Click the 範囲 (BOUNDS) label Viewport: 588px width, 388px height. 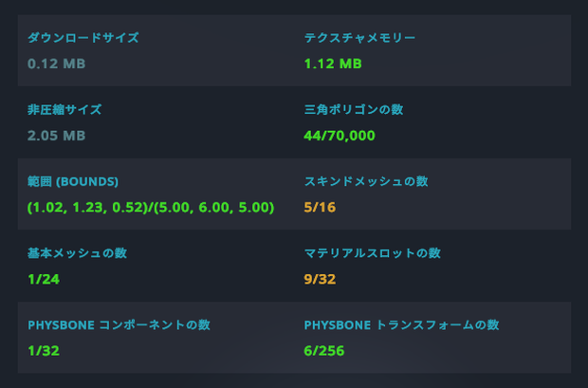coord(73,181)
